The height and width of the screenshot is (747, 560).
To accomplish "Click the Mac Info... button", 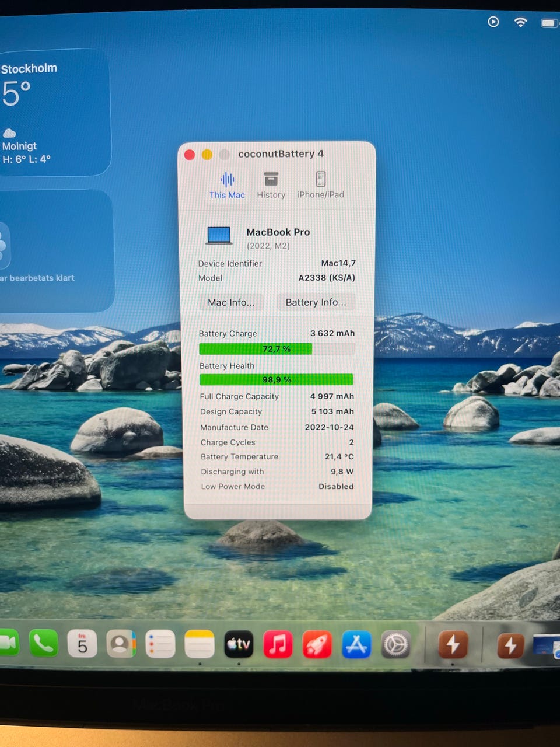I will click(x=231, y=302).
